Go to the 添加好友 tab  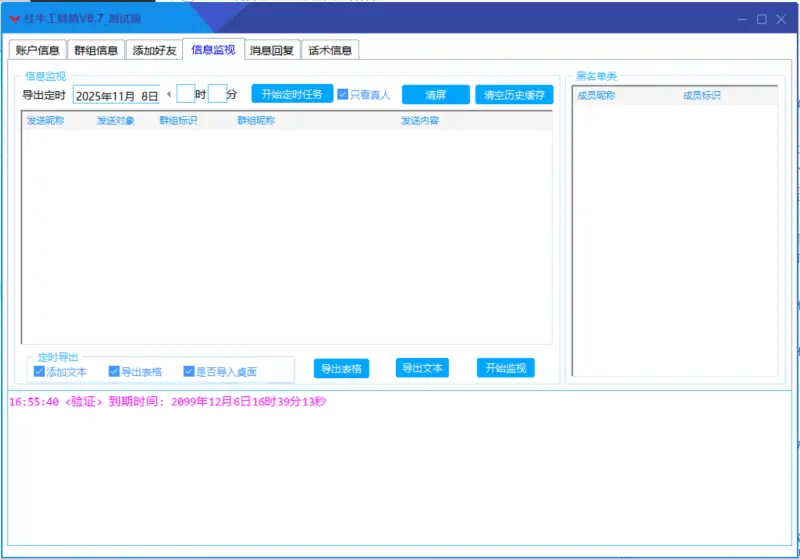pos(154,50)
